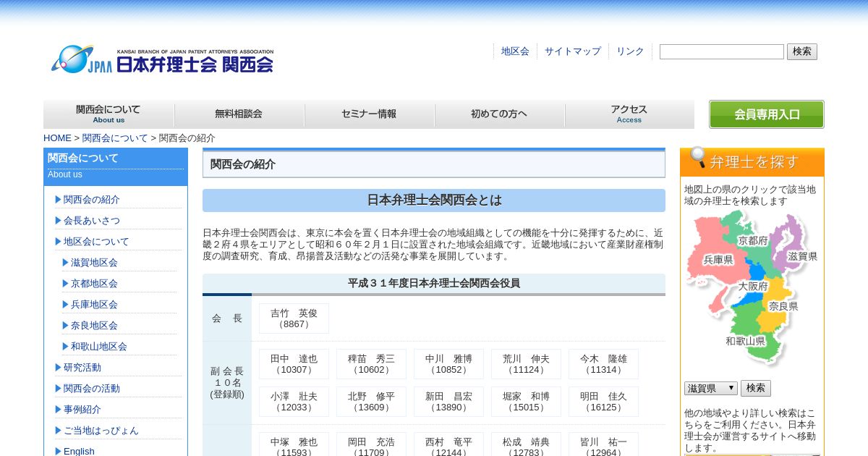Screen dimensions: 868x456
Task: Click 滋賀県 on the map
Action: [x=802, y=256]
